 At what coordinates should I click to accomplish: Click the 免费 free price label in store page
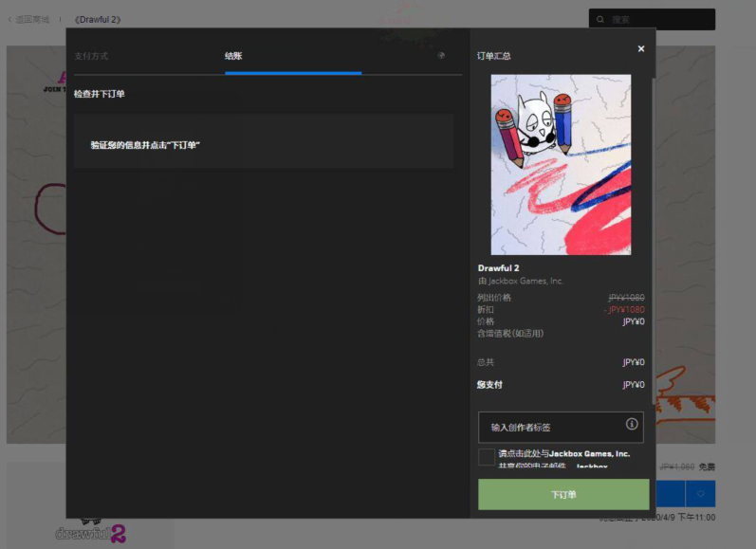click(707, 467)
